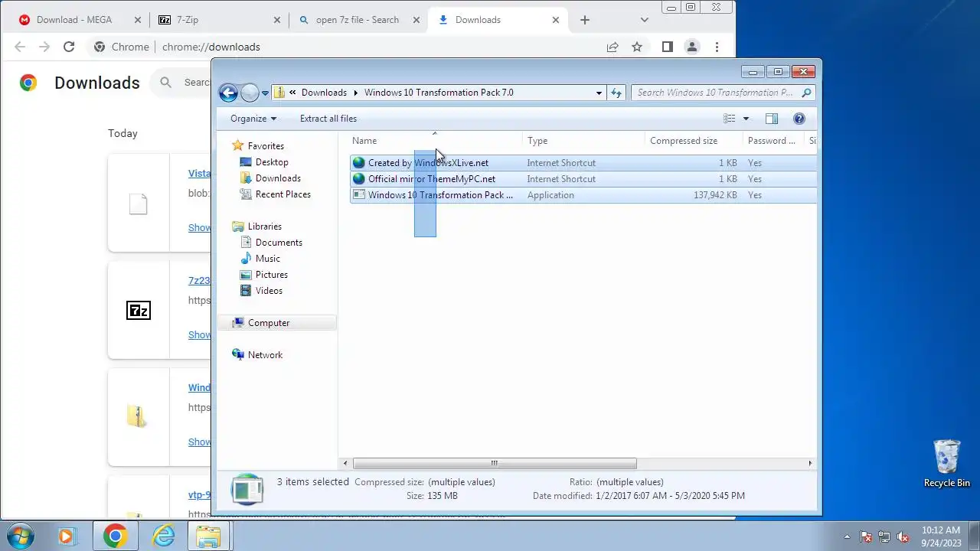Select the Windows 10 Transformation Pack 7.0 breadcrumb
980x551 pixels.
439,93
